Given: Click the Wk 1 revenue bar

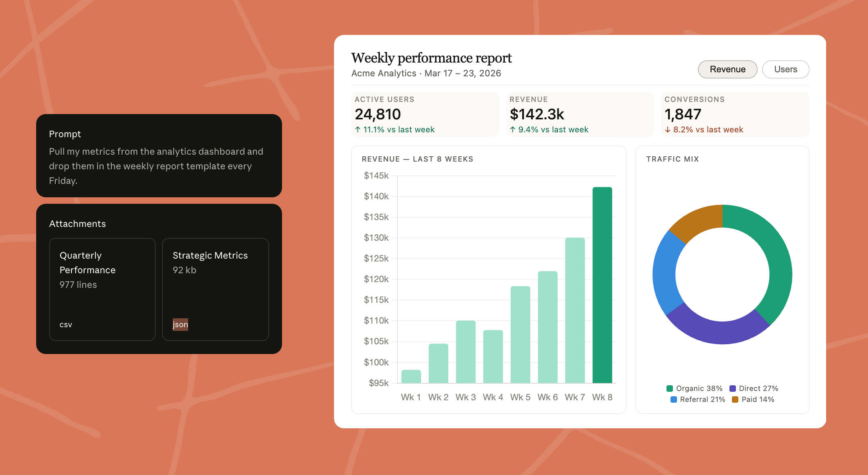Looking at the screenshot, I should tap(411, 376).
